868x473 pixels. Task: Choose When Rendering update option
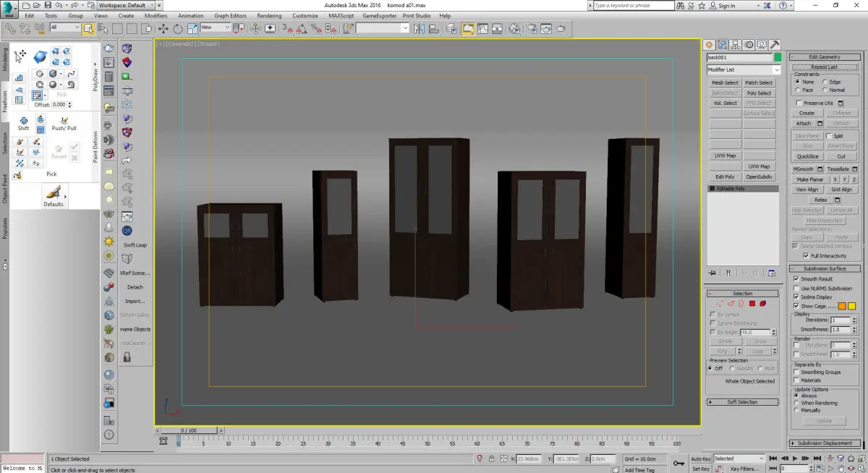tap(796, 403)
